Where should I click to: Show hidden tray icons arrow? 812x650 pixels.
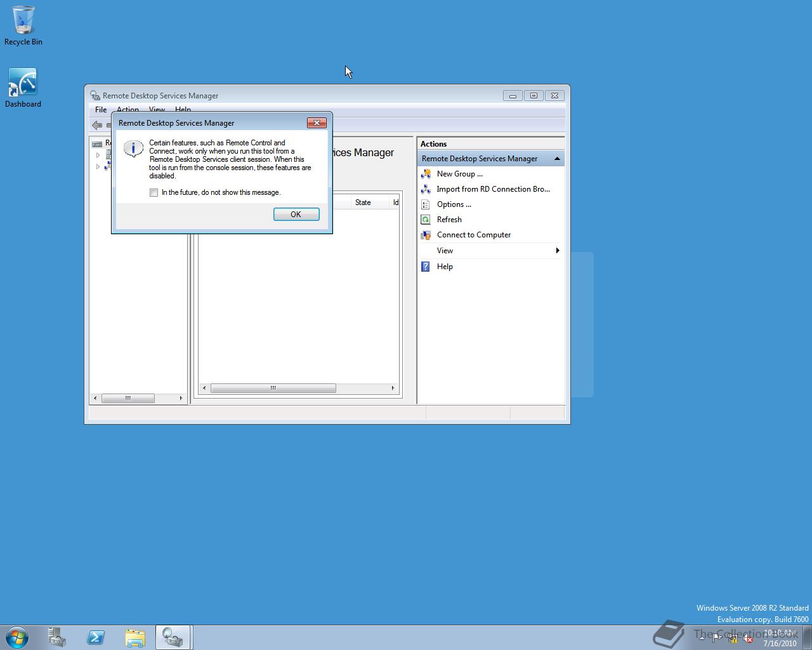(702, 639)
